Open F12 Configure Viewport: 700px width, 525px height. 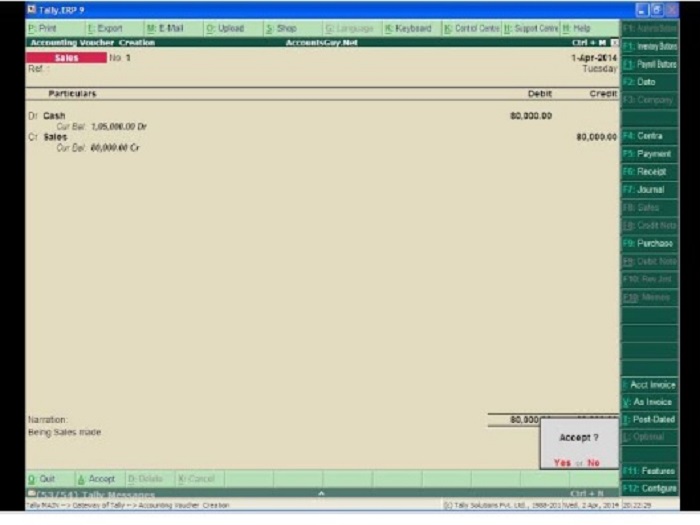(x=650, y=488)
